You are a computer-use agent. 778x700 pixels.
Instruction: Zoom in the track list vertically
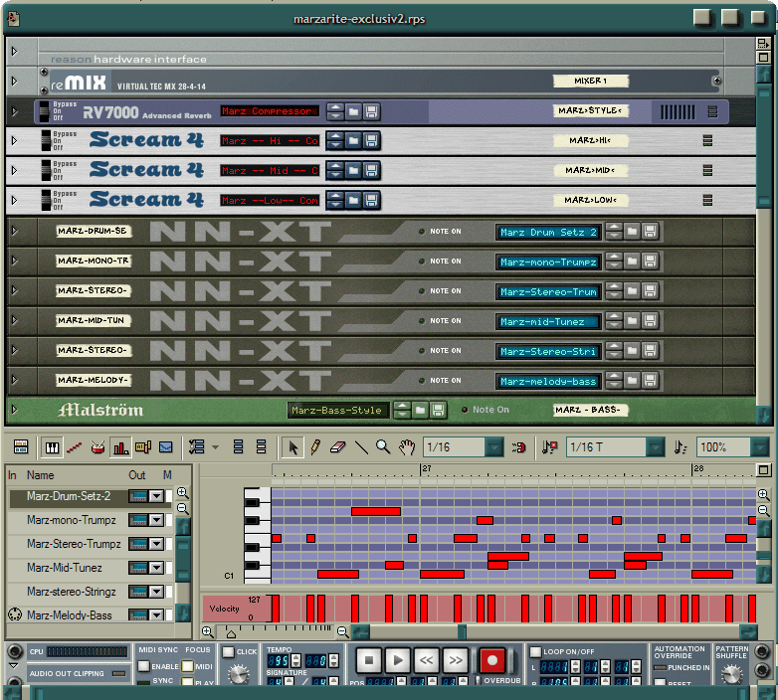point(183,492)
